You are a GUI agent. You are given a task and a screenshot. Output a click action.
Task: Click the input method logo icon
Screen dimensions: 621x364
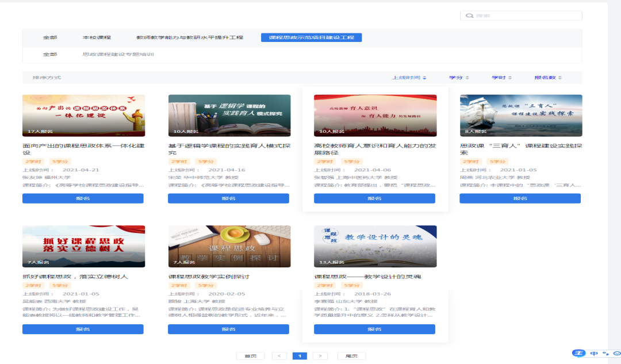pos(578,353)
